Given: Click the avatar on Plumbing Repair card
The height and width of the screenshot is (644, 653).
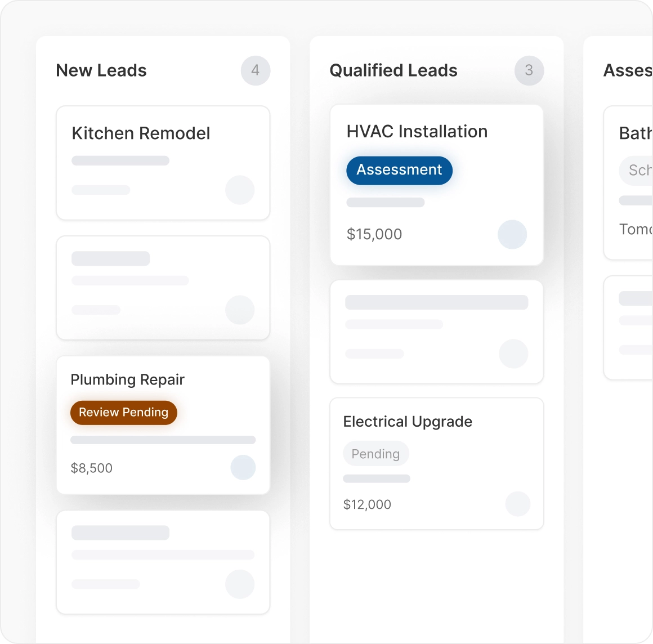Looking at the screenshot, I should click(x=243, y=467).
